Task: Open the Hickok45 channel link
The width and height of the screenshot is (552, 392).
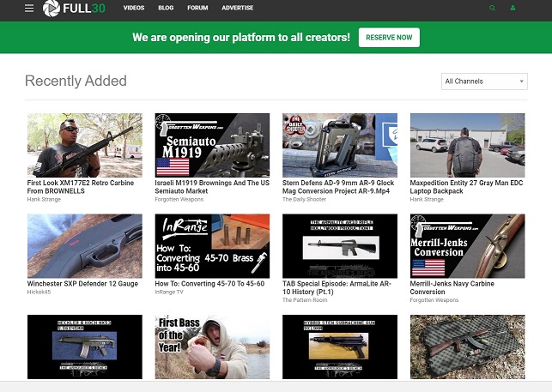Action: pyautogui.click(x=39, y=292)
